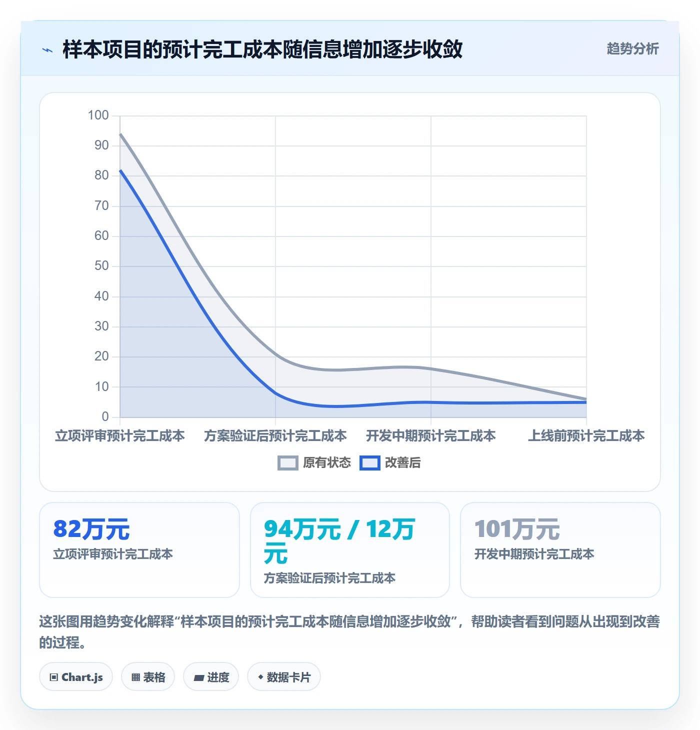Select the 表格 tag

148,677
